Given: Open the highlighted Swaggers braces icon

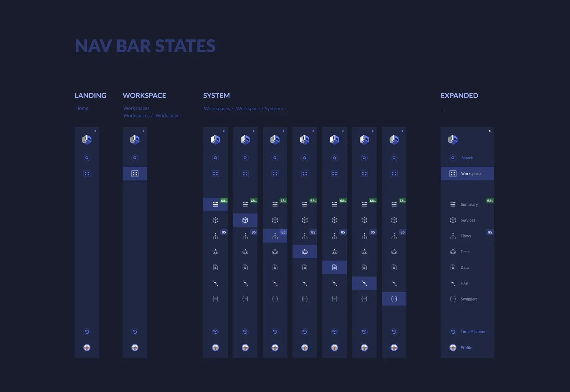Looking at the screenshot, I should click(x=394, y=299).
